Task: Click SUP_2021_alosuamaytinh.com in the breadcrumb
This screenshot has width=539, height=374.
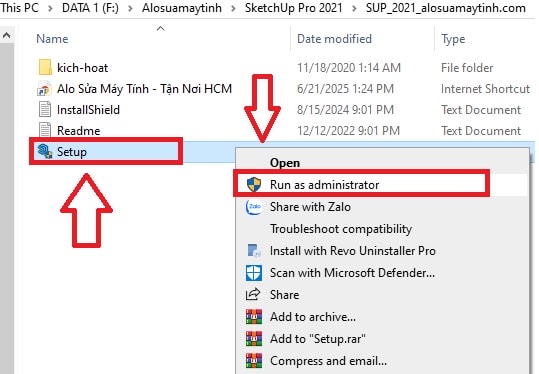Action: 446,8
